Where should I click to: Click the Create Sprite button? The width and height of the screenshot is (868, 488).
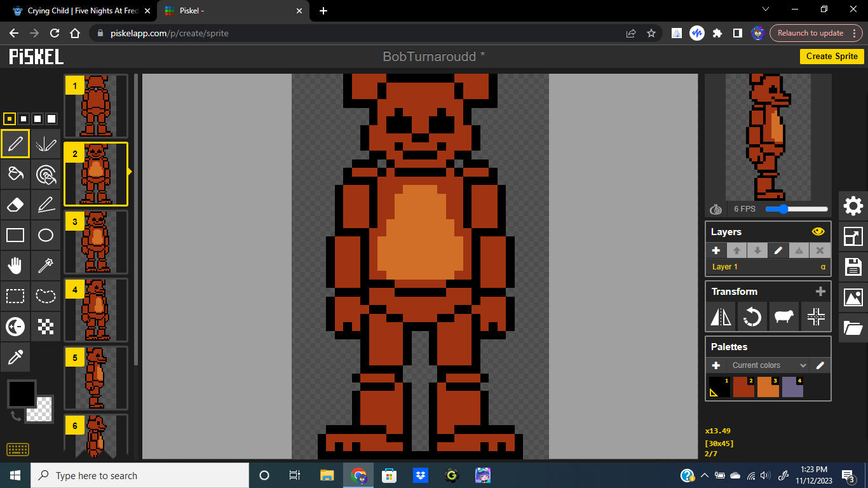tap(832, 56)
